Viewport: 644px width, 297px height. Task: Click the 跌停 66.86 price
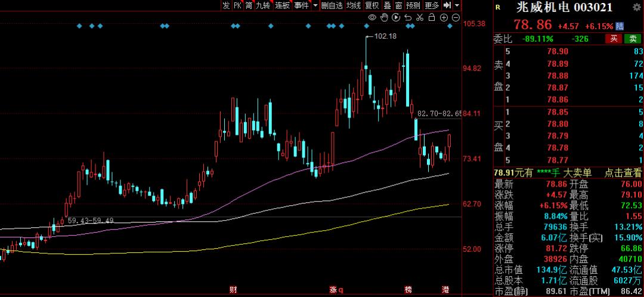tap(631, 249)
